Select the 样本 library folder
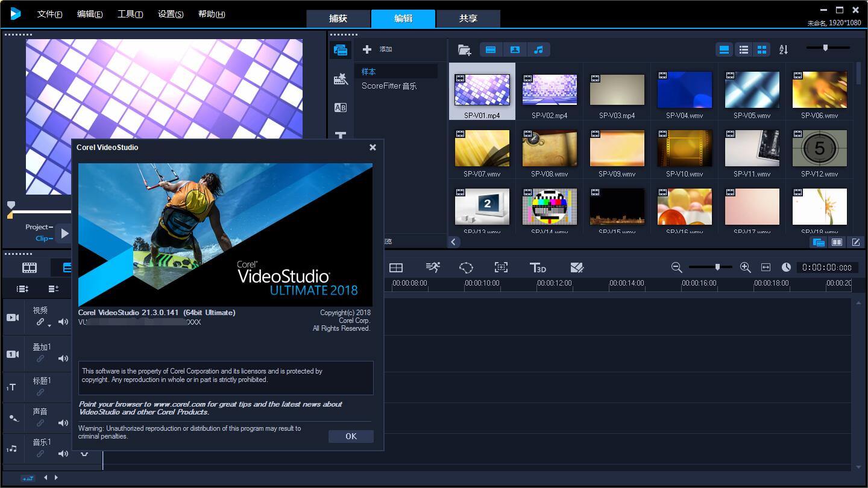This screenshot has height=488, width=868. [x=396, y=71]
